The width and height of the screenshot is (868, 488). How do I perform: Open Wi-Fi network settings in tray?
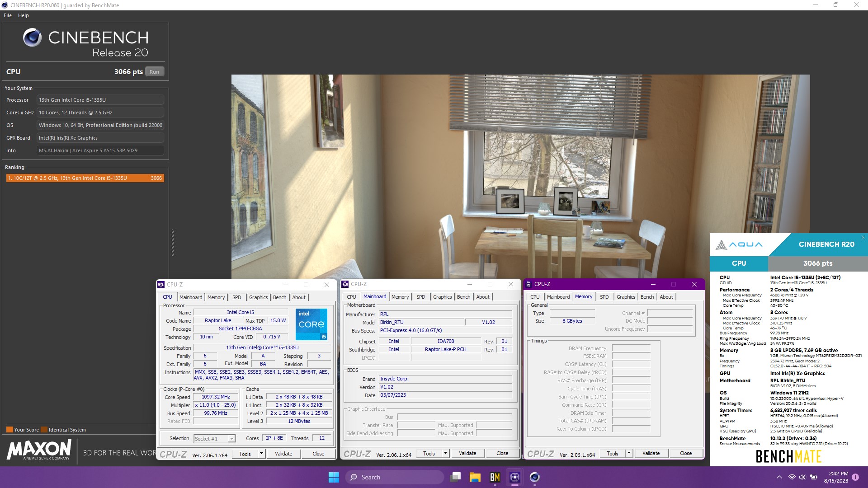[792, 477]
